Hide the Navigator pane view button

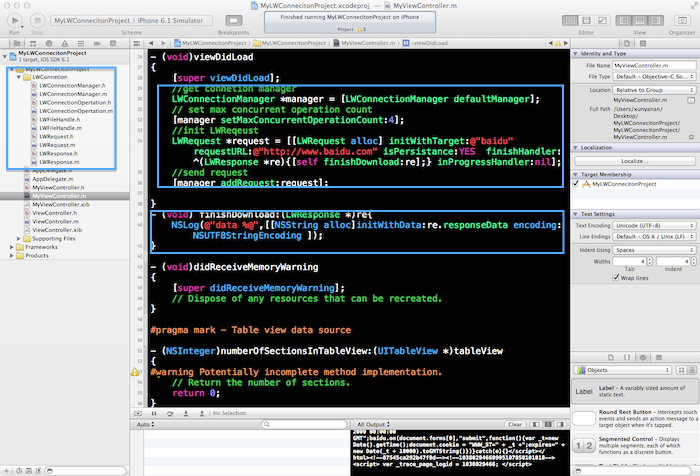tap(624, 21)
